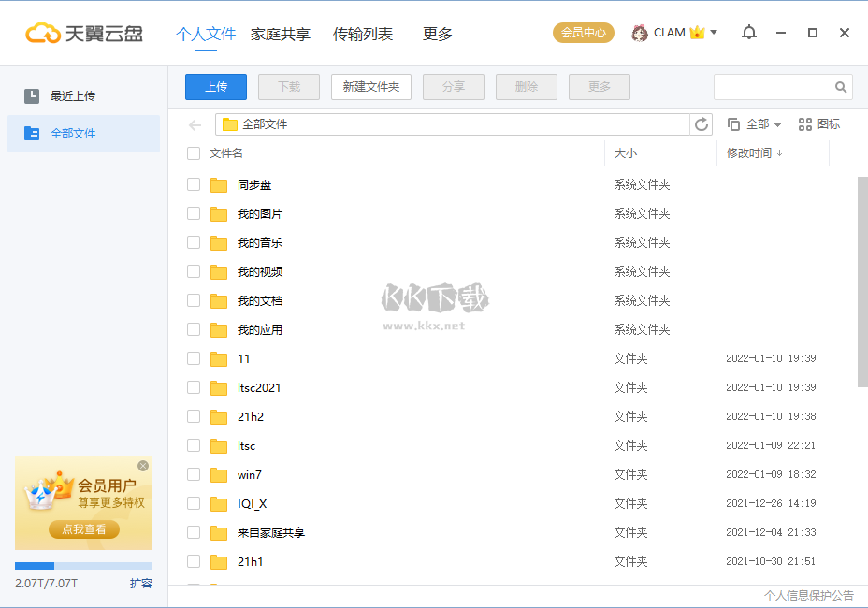Image resolution: width=868 pixels, height=608 pixels.
Task: Open the 全部 file type filter dropdown
Action: point(754,124)
